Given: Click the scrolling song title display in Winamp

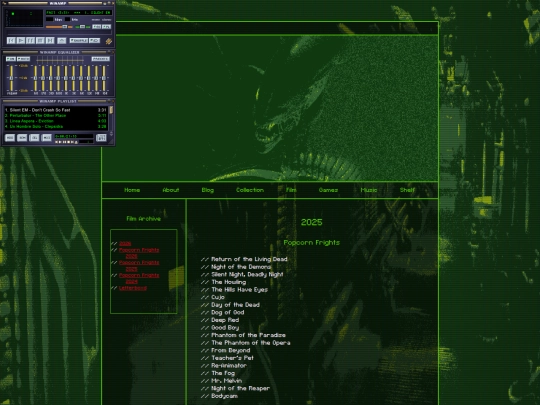Looking at the screenshot, I should click(79, 13).
